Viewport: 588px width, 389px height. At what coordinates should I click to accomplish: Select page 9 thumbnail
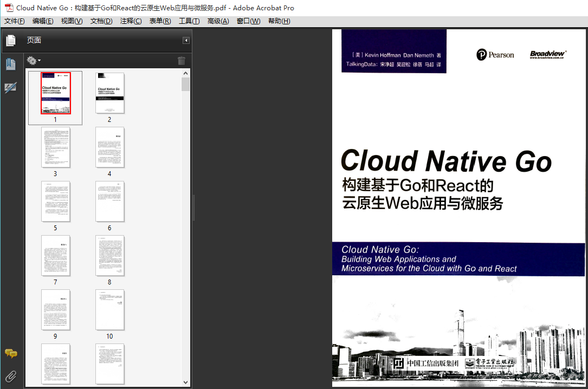click(55, 310)
